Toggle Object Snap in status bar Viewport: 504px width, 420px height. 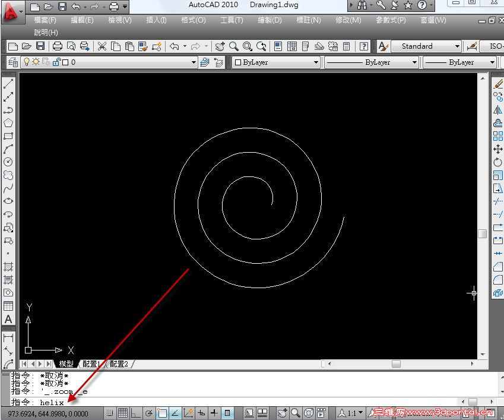pos(162,413)
